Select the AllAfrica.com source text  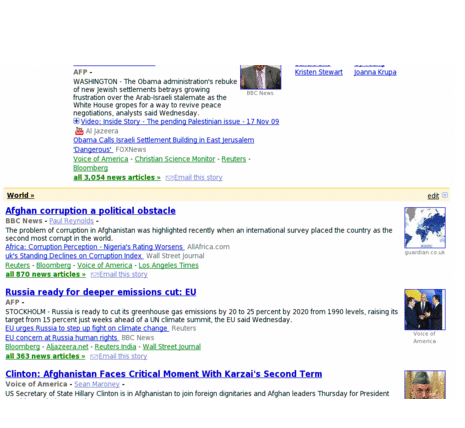[208, 247]
